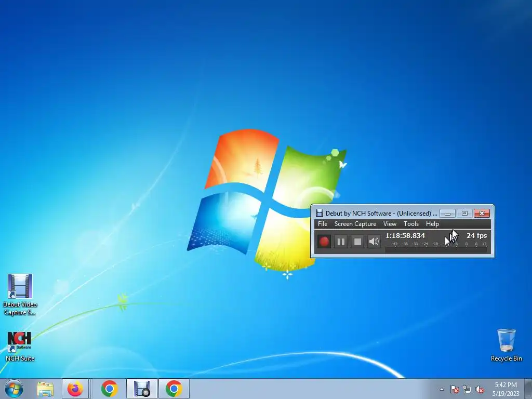532x399 pixels.
Task: Switch to Firefox in the taskbar
Action: pos(75,389)
